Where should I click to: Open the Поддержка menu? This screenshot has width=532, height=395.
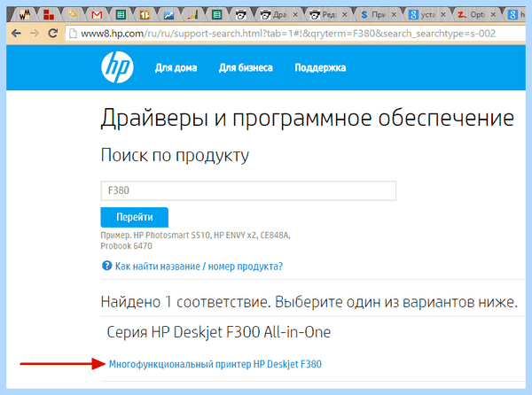[x=320, y=68]
